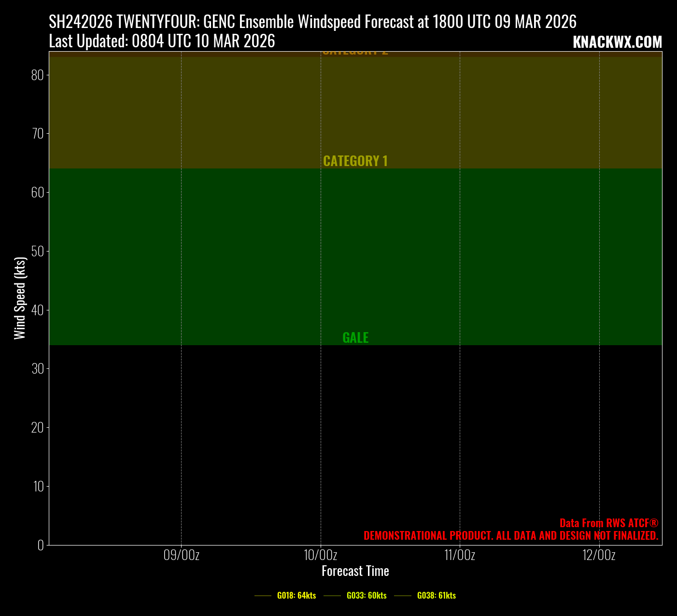Image resolution: width=677 pixels, height=616 pixels.
Task: Click the SH242026 TWENTYFOUR chart title
Action: [312, 22]
